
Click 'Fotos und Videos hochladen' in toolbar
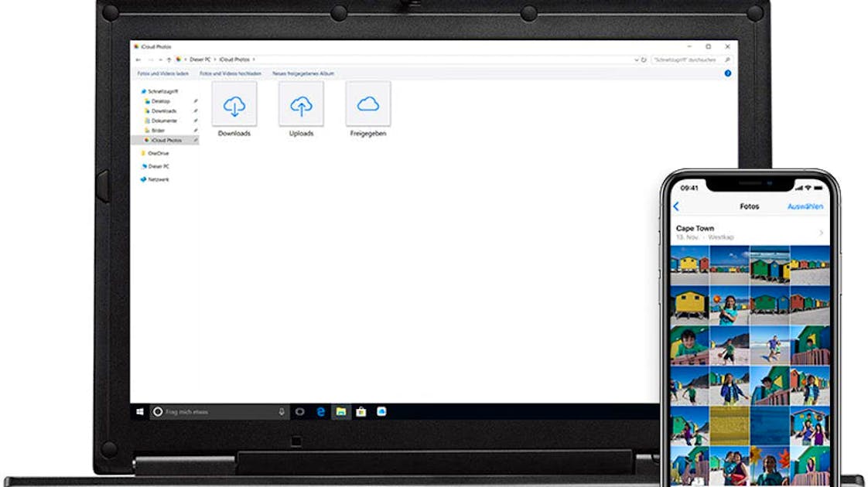tap(231, 73)
